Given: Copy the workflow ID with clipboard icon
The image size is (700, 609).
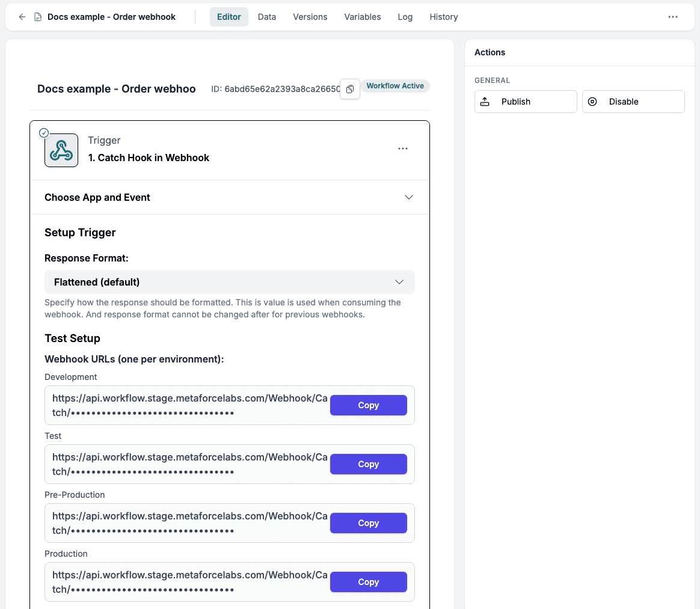Looking at the screenshot, I should click(350, 89).
